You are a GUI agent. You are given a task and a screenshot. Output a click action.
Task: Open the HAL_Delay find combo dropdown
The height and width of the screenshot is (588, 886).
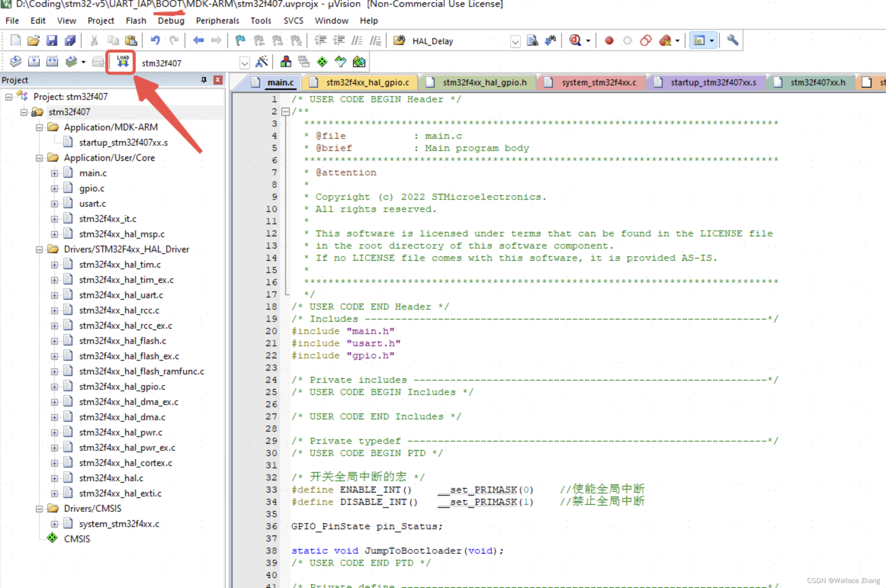(515, 41)
